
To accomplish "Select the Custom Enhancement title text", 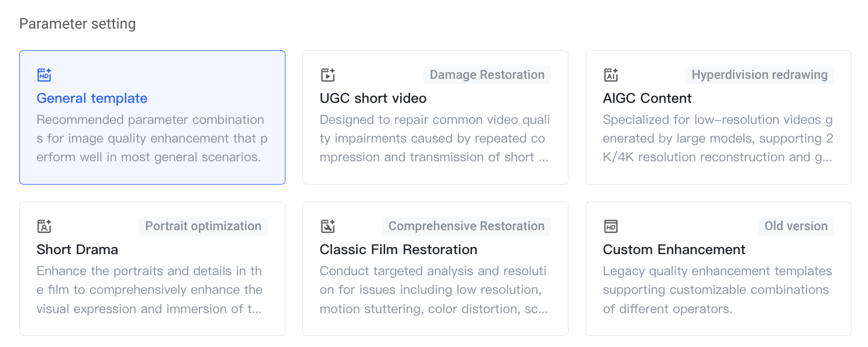I will tap(674, 249).
